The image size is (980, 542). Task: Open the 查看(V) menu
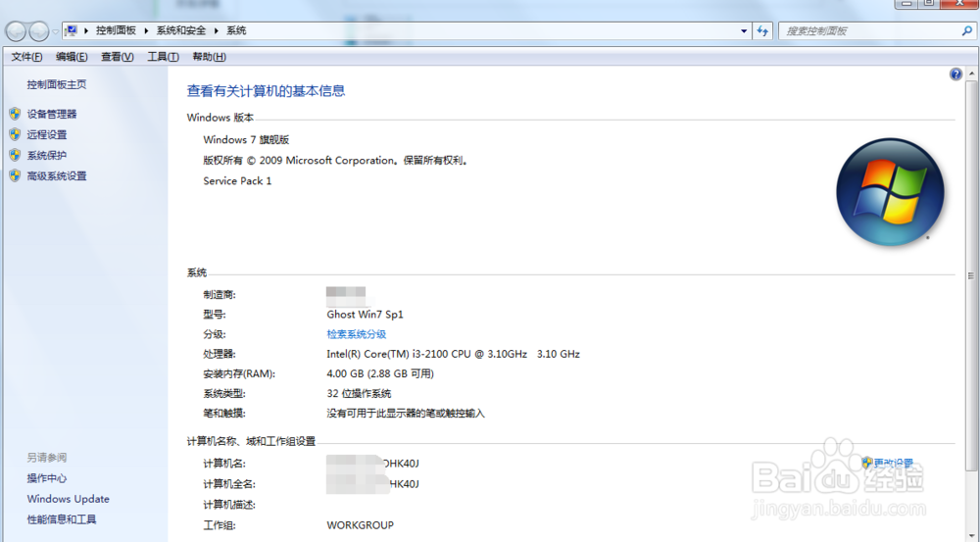coord(117,57)
